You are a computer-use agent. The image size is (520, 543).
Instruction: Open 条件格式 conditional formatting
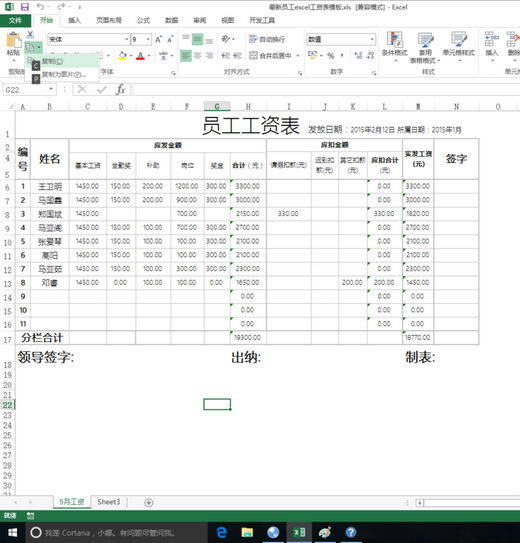click(x=394, y=46)
